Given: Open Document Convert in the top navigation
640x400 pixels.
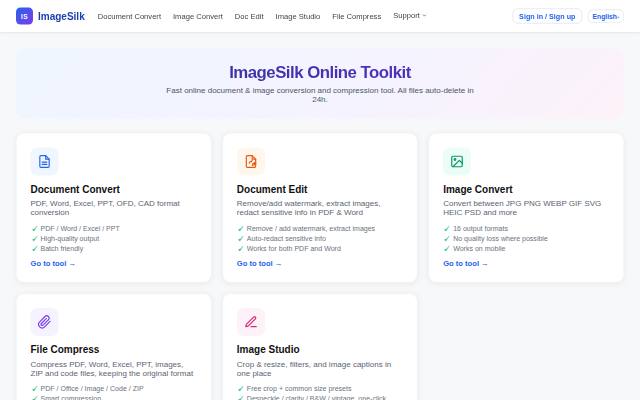Looking at the screenshot, I should tap(129, 16).
